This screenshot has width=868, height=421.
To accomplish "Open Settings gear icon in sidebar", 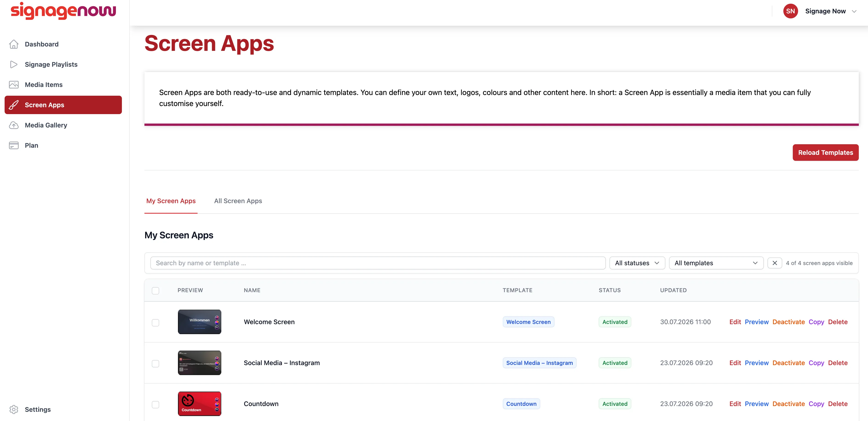I will pyautogui.click(x=14, y=409).
